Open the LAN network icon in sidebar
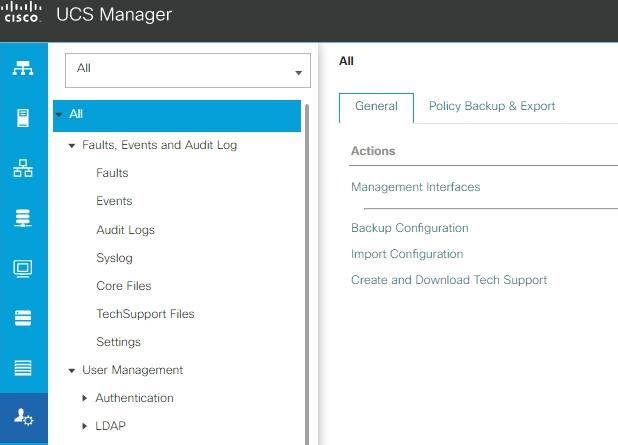 click(x=23, y=168)
